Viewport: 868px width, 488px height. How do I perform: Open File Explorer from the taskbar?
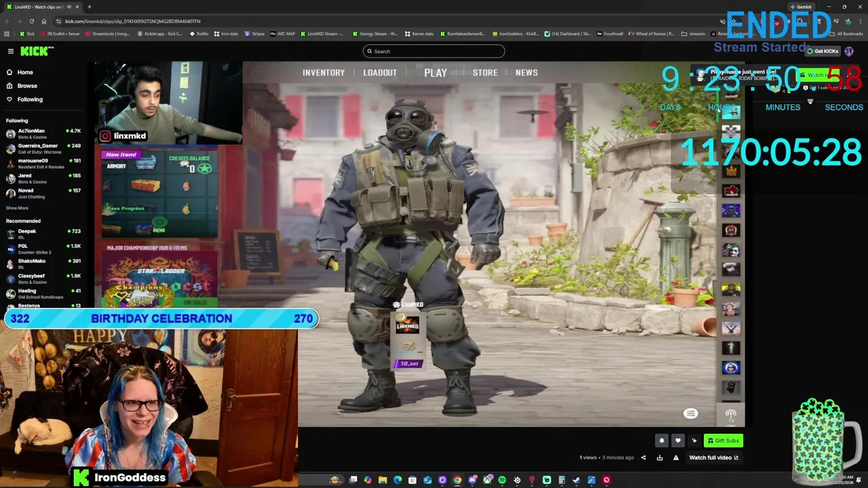[x=382, y=480]
